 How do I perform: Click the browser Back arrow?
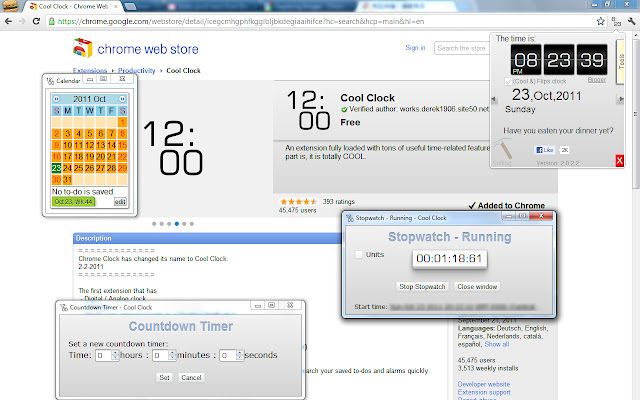[x=8, y=21]
